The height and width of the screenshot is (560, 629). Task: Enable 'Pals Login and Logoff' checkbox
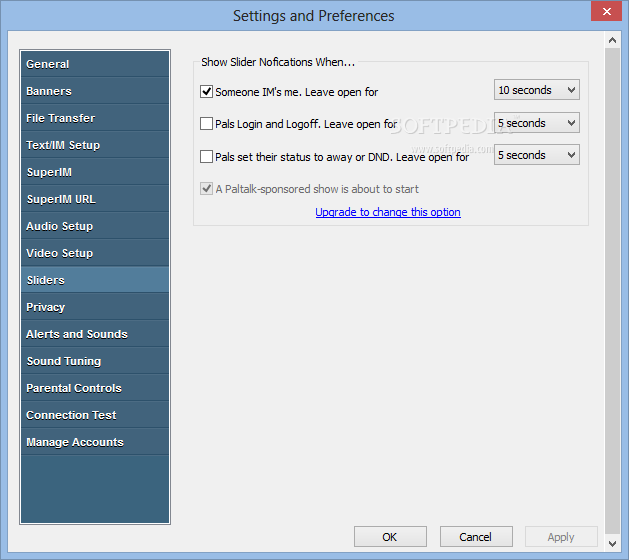[206, 124]
